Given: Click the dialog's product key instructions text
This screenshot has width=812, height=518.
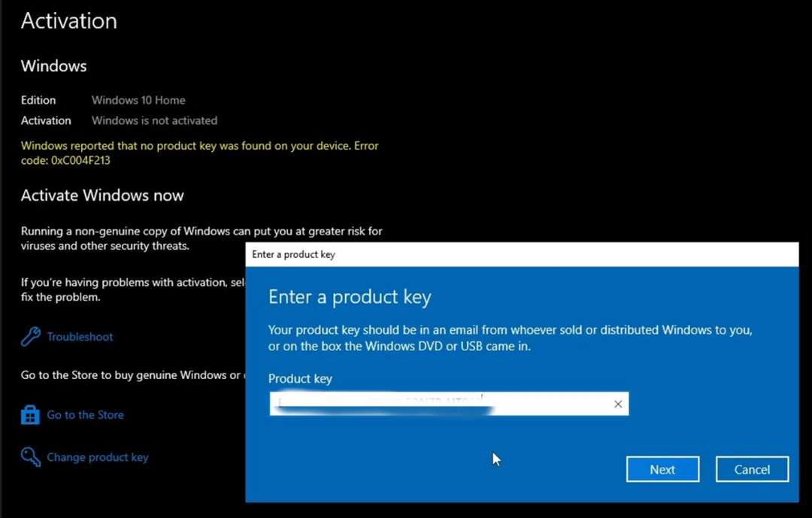Looking at the screenshot, I should [510, 338].
